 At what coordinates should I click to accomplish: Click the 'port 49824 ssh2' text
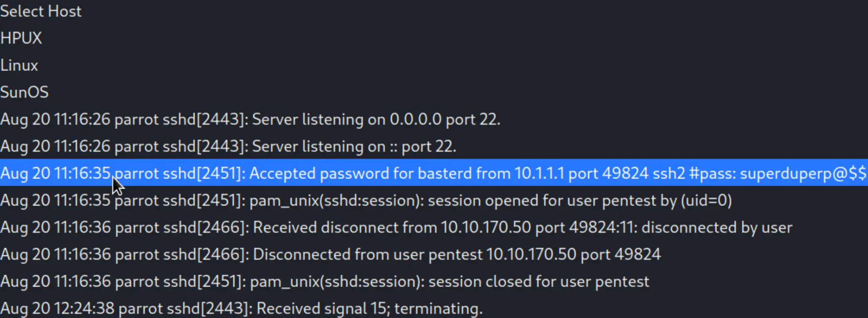pos(626,173)
